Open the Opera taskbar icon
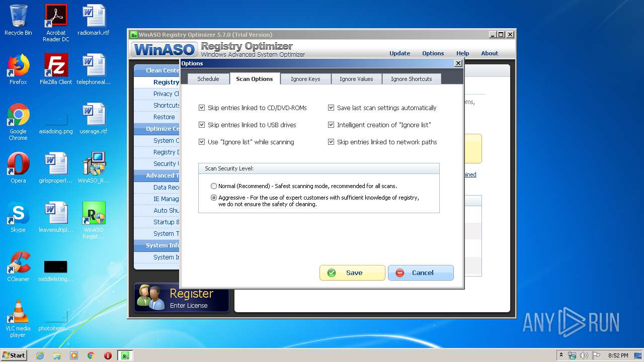644x362 pixels. [x=108, y=355]
